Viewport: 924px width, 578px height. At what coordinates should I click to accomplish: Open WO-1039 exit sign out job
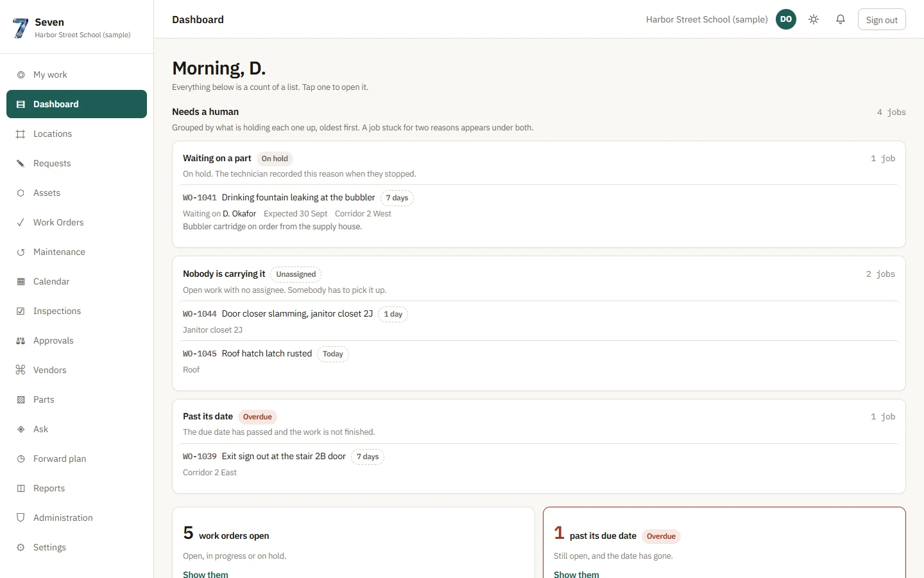539,464
